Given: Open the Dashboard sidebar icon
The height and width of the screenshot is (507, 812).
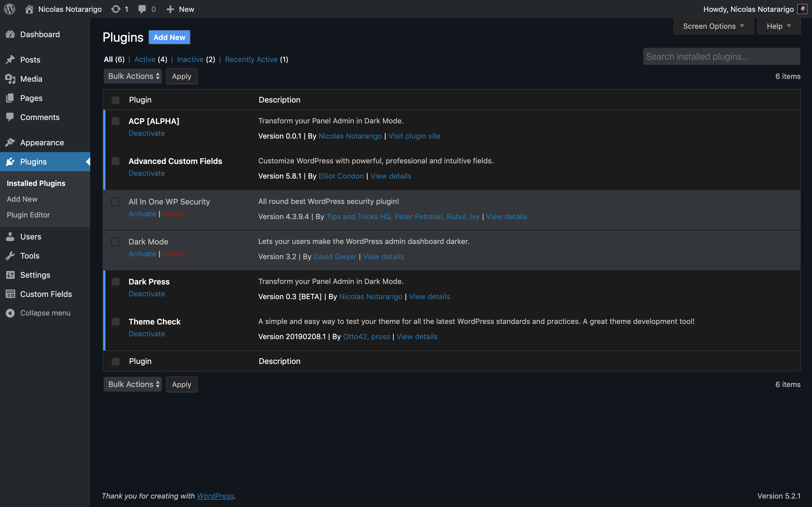Looking at the screenshot, I should click(10, 34).
